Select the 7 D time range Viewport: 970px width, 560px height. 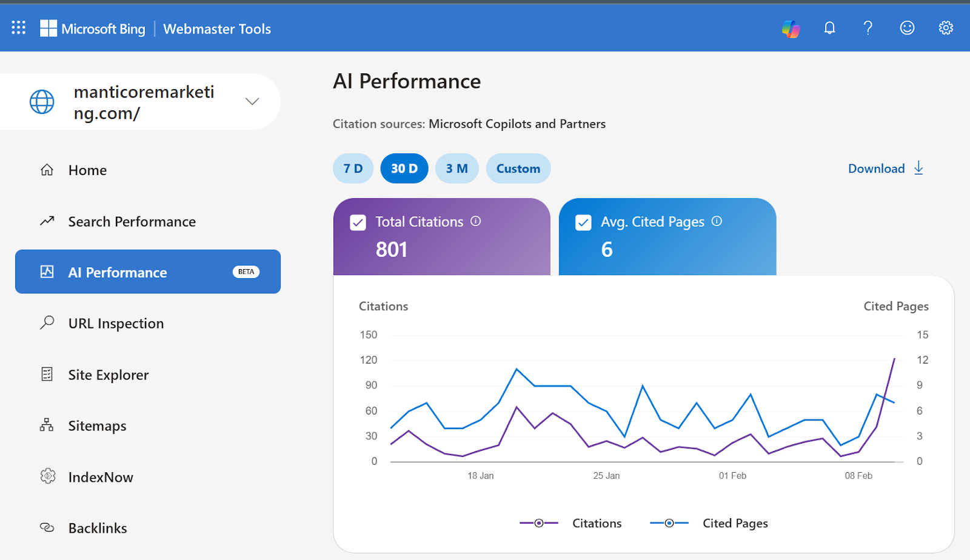(353, 168)
